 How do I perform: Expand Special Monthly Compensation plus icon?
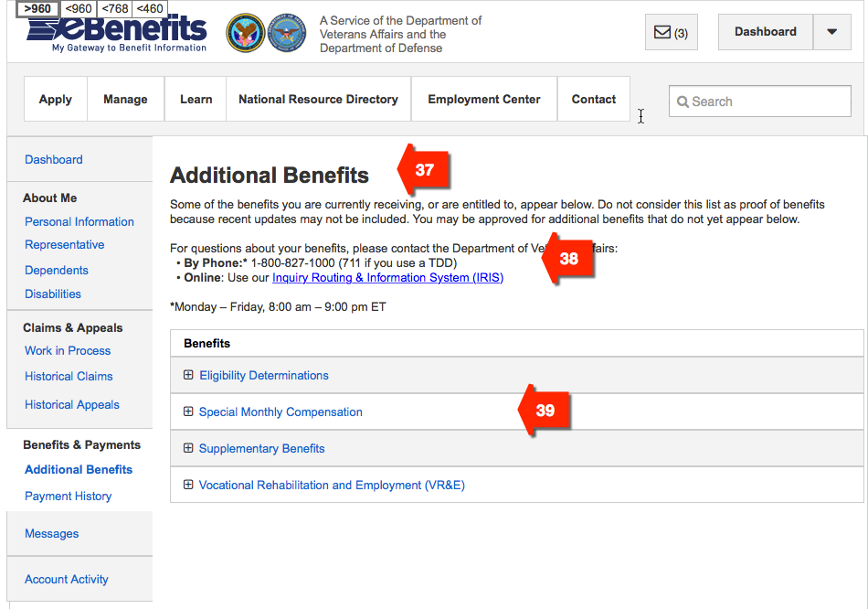click(x=188, y=411)
